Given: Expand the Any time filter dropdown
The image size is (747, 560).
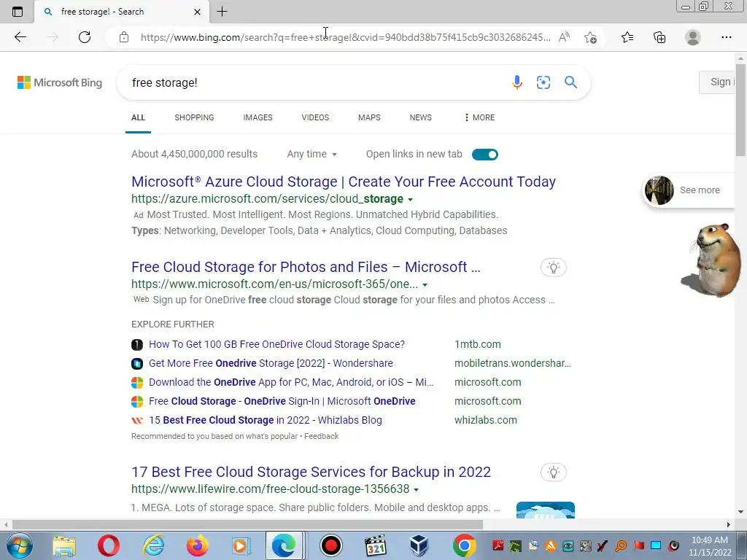Looking at the screenshot, I should click(312, 155).
